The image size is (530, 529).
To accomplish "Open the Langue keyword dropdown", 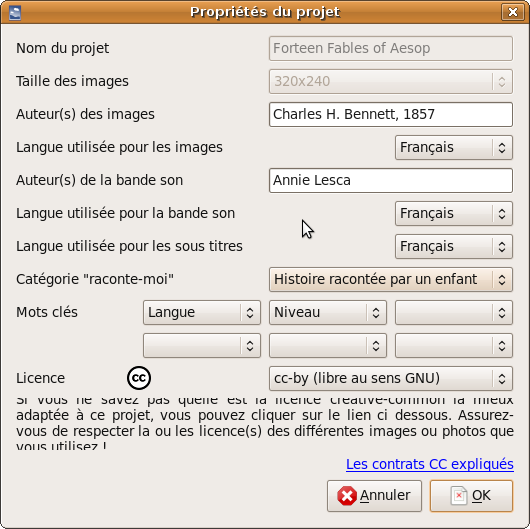I will click(x=202, y=312).
